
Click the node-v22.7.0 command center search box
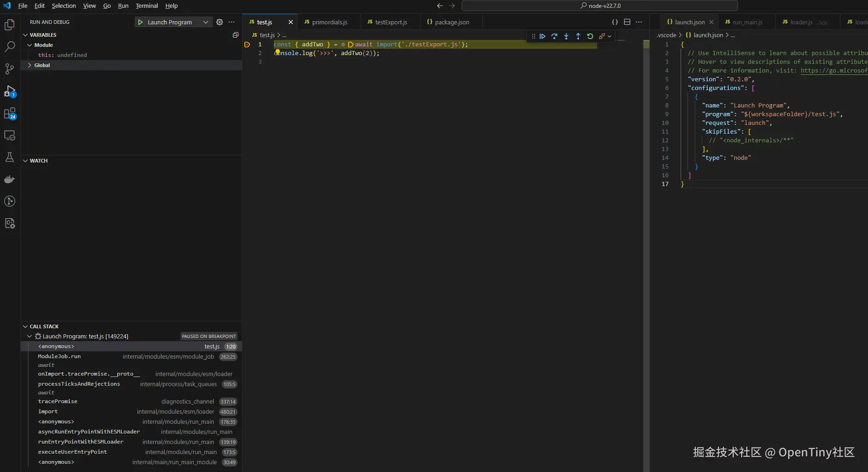click(x=600, y=6)
